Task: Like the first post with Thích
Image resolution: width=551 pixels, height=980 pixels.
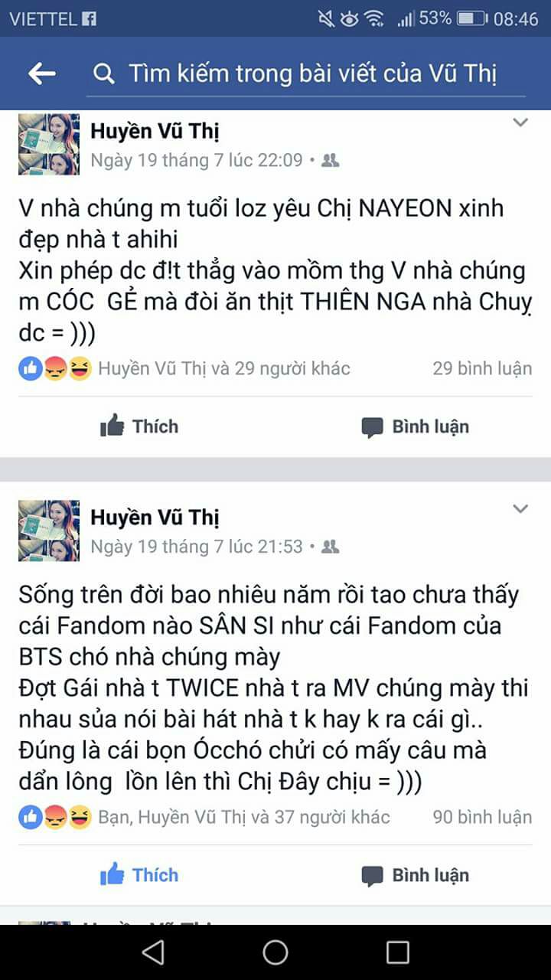Action: pyautogui.click(x=139, y=426)
